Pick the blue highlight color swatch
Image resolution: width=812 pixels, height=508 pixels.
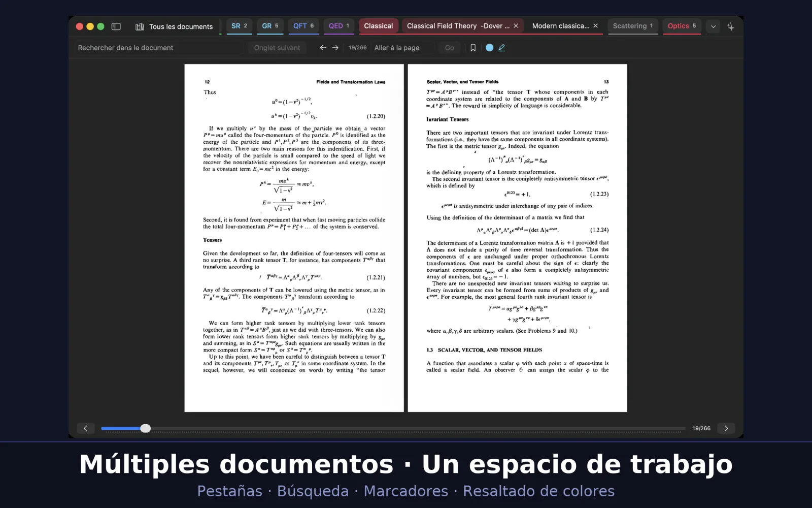pos(489,48)
